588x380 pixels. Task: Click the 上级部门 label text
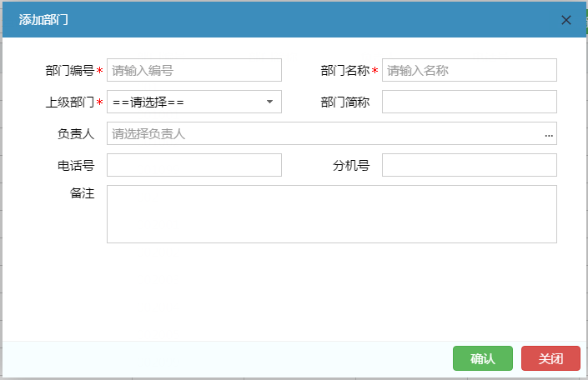70,102
